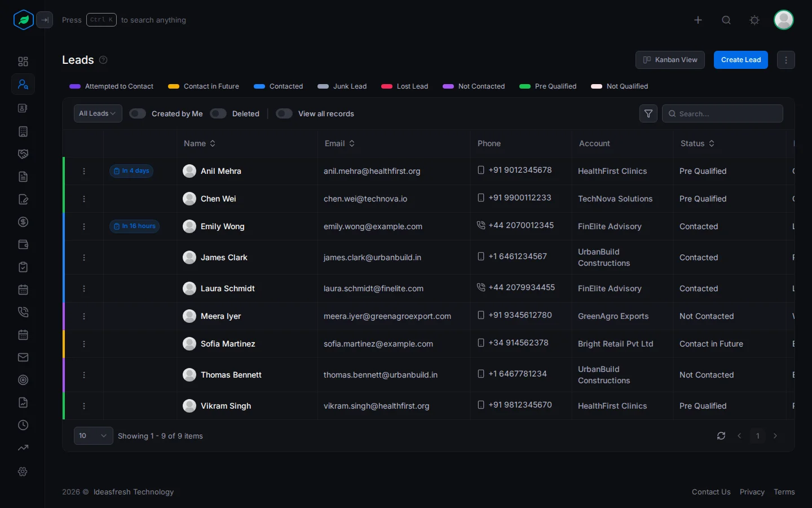Open the Contact Us footer link
This screenshot has width=812, height=508.
(711, 492)
